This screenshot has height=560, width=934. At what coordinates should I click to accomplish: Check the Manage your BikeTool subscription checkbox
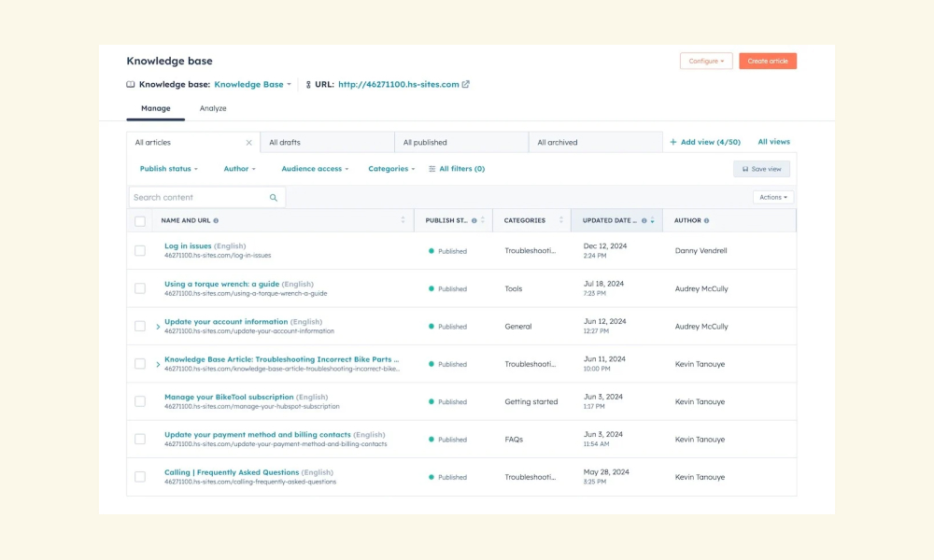click(x=140, y=401)
